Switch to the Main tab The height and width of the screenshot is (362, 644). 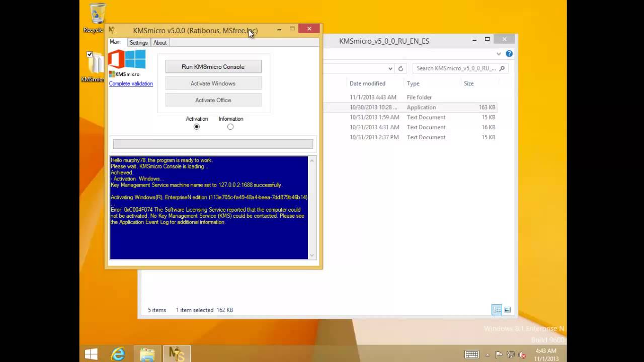pyautogui.click(x=115, y=42)
